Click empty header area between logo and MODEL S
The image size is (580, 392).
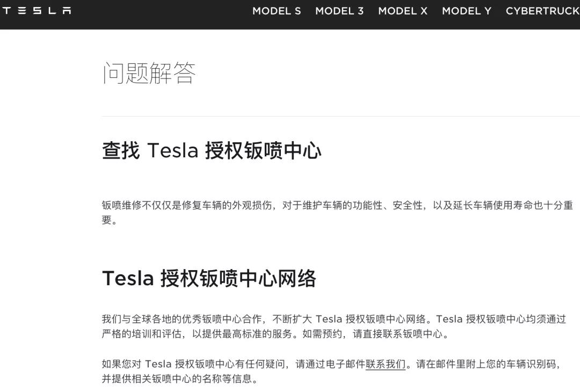161,12
